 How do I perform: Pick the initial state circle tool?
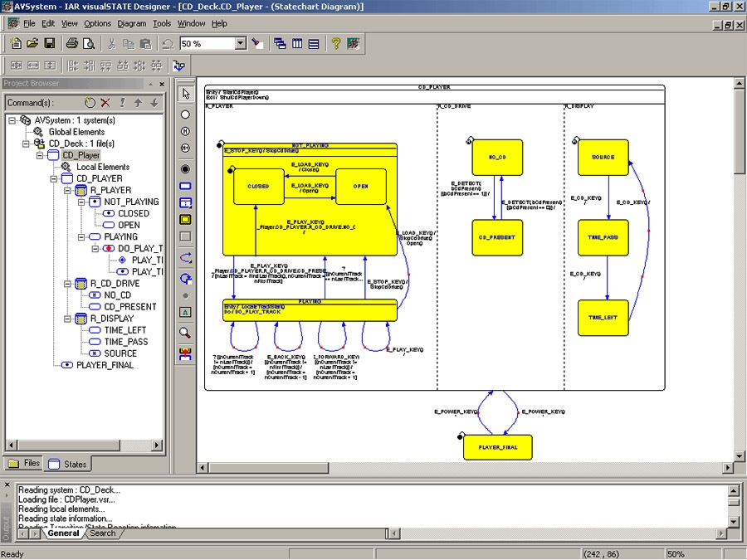pyautogui.click(x=185, y=114)
